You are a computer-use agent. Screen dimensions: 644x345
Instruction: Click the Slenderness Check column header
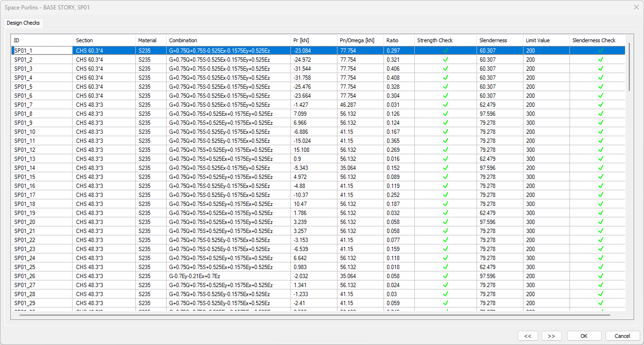597,40
